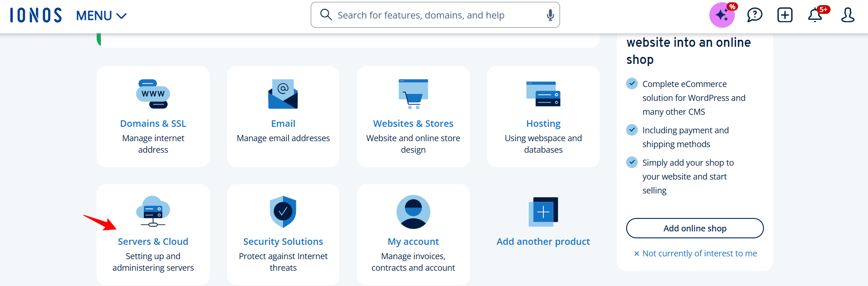Open the sparkle offers icon with % badge

point(722,15)
